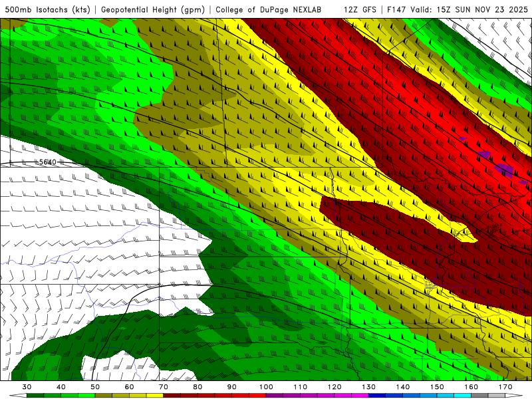532x399 pixels.
Task: Click the '160' legend label
Action: [471, 387]
